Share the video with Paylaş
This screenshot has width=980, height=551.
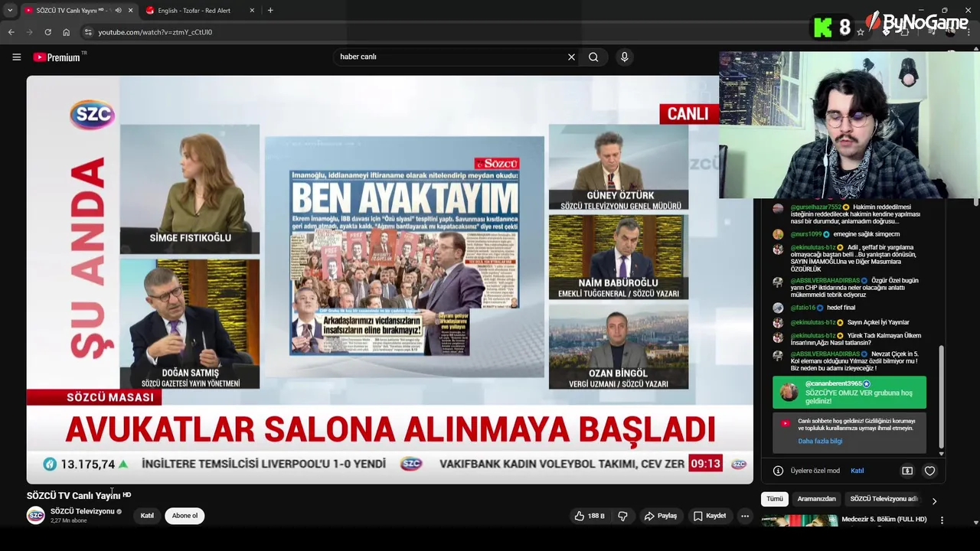tap(660, 516)
